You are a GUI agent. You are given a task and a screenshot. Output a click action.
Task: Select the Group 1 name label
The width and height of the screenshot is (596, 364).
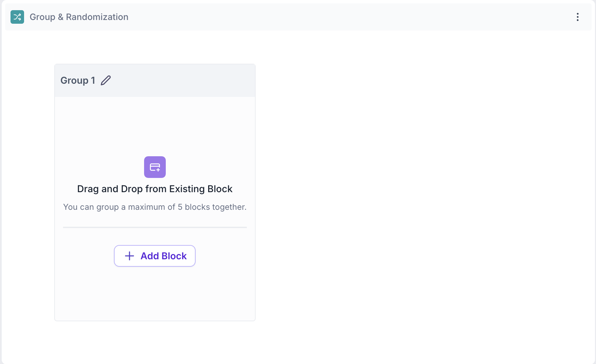pyautogui.click(x=78, y=80)
